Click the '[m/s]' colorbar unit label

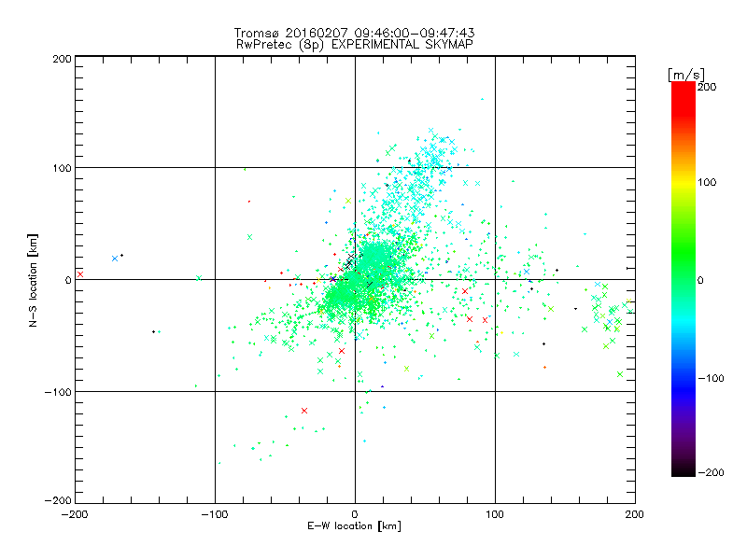coord(686,75)
